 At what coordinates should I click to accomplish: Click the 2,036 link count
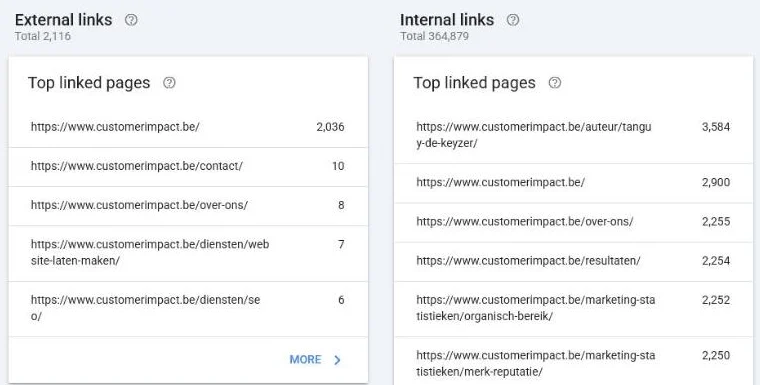tap(331, 127)
